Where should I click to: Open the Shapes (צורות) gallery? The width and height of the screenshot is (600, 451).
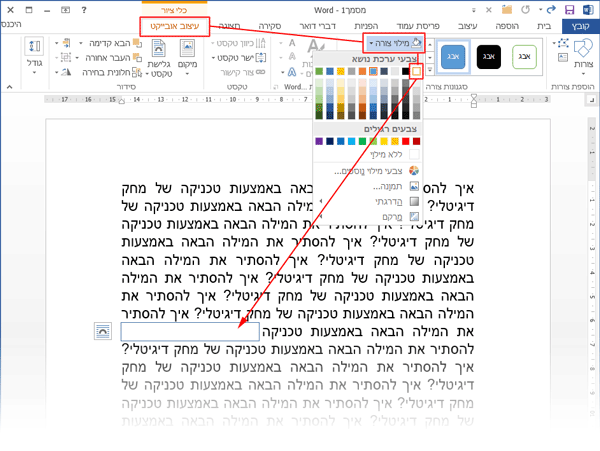pos(583,55)
